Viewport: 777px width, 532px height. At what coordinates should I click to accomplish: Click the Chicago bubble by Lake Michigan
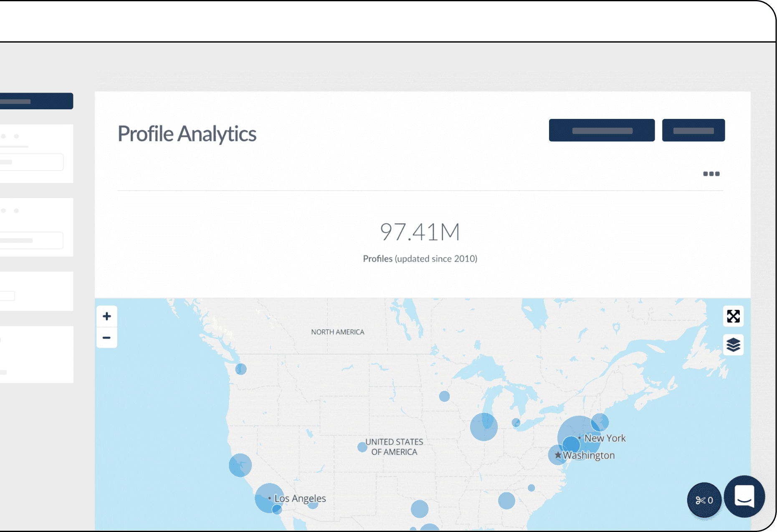483,427
